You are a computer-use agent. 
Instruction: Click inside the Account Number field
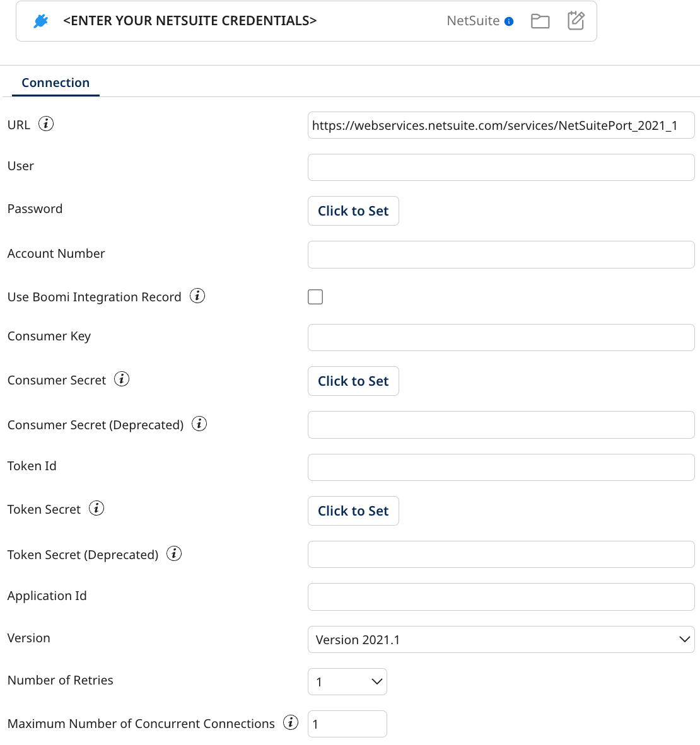coord(501,254)
